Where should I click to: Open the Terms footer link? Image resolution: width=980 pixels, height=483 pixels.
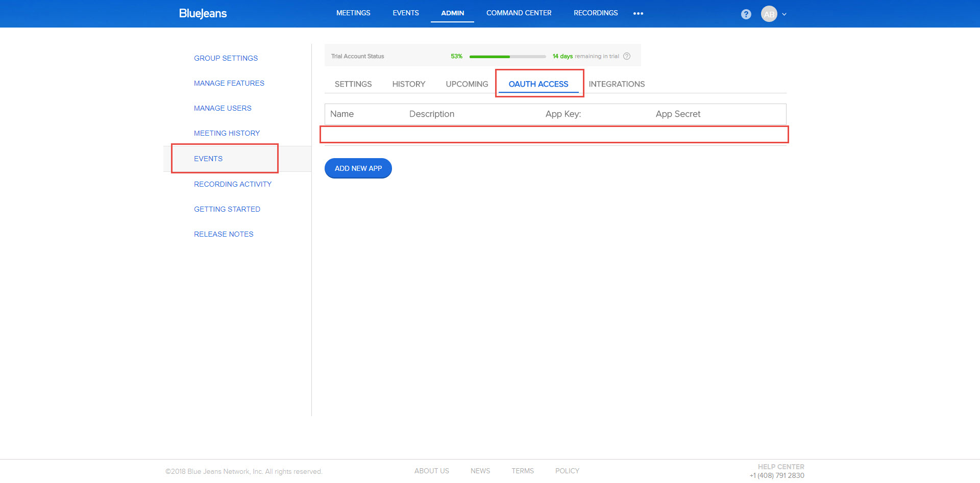click(x=523, y=471)
